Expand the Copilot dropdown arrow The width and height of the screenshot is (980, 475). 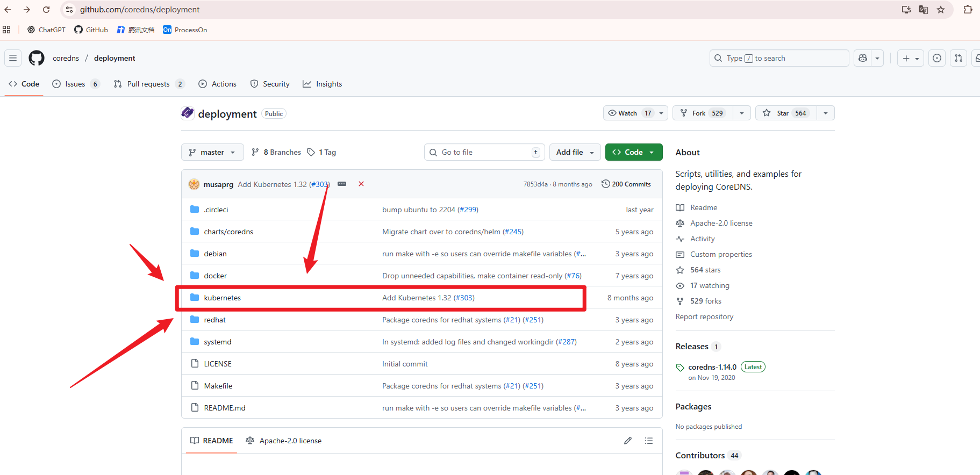coord(877,58)
